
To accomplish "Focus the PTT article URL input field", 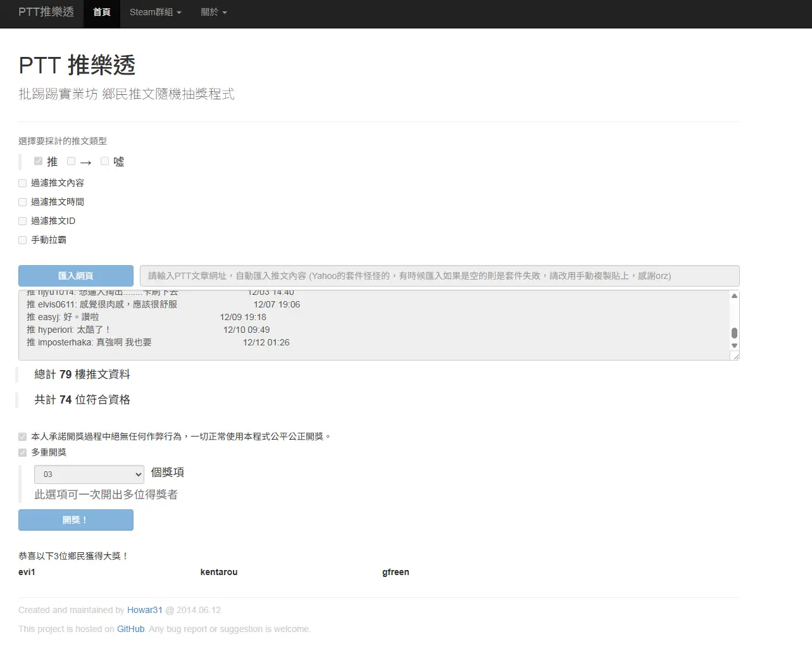I will 439,276.
